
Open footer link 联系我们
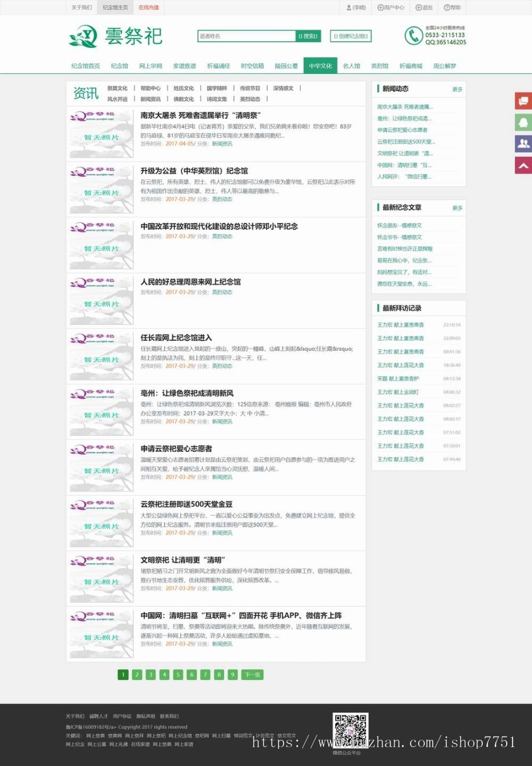(x=169, y=716)
